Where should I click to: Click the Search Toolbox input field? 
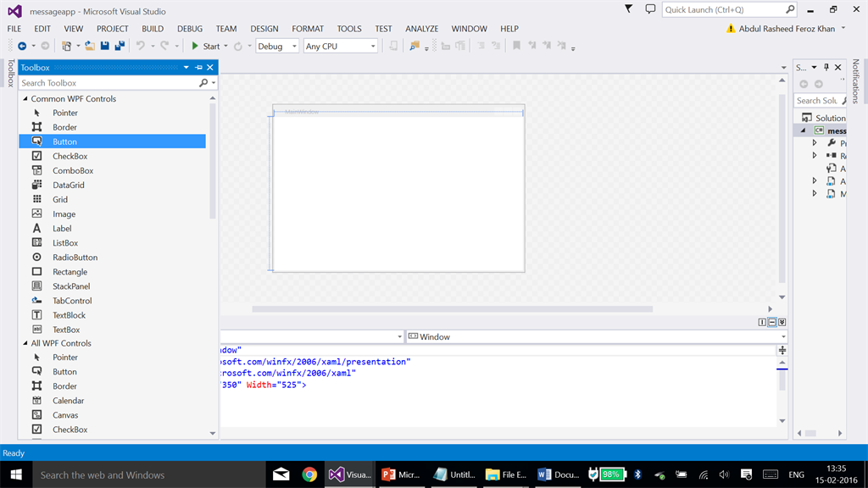coord(108,83)
